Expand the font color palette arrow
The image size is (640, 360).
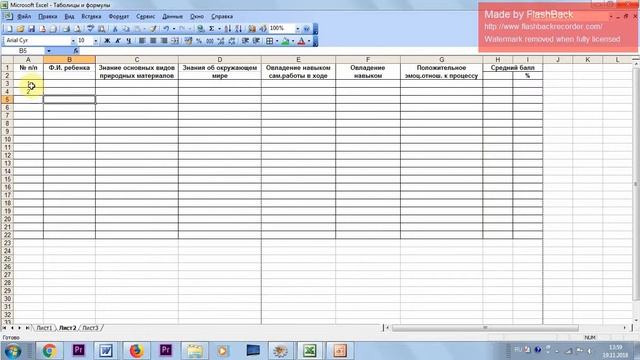309,41
